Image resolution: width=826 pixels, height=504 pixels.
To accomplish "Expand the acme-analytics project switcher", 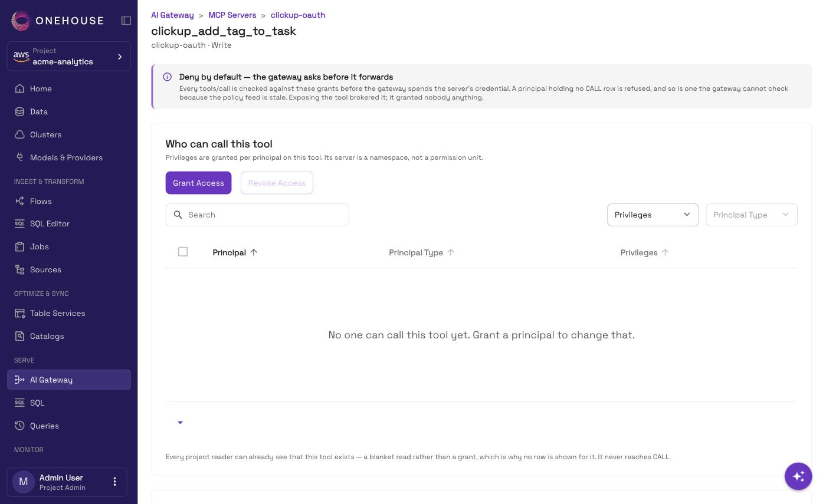I will tap(69, 57).
